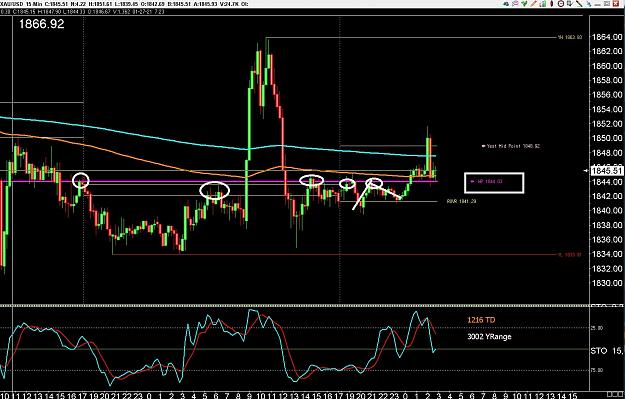Select the orange pencil drawing tool
The image size is (625, 399).
point(534,4)
